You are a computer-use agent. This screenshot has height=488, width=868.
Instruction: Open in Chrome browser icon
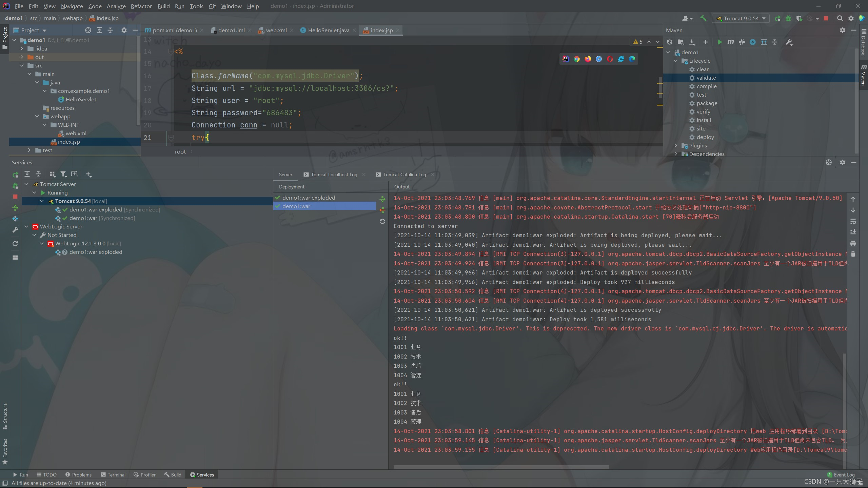point(577,59)
